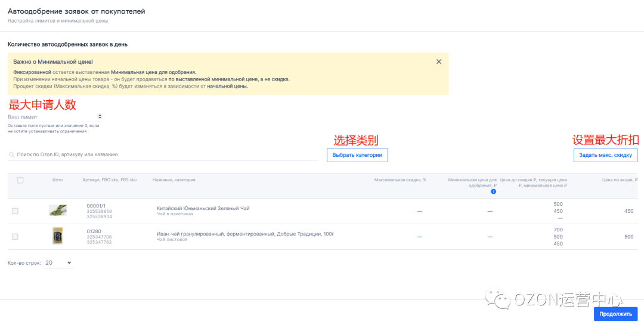Click the Артикул, FBO sku, FBS sku header

pyautogui.click(x=110, y=180)
